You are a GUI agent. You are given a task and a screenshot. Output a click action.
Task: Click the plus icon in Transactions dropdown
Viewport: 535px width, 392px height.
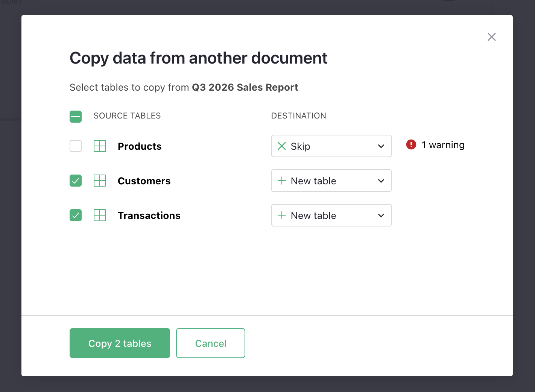coord(282,215)
